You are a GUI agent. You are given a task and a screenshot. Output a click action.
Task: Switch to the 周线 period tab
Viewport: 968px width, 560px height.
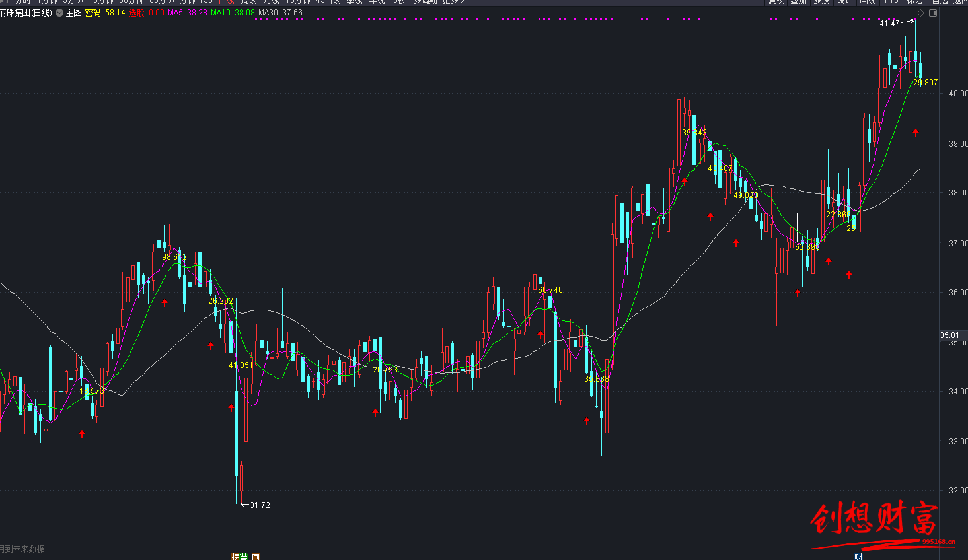pyautogui.click(x=248, y=2)
